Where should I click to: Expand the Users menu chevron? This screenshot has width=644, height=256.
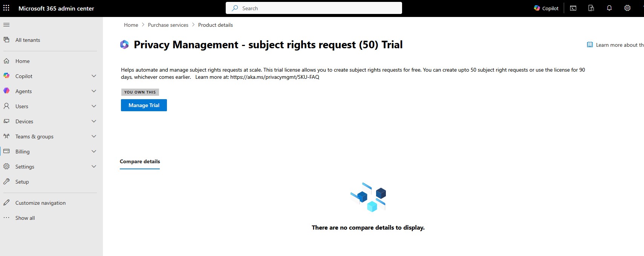click(94, 106)
